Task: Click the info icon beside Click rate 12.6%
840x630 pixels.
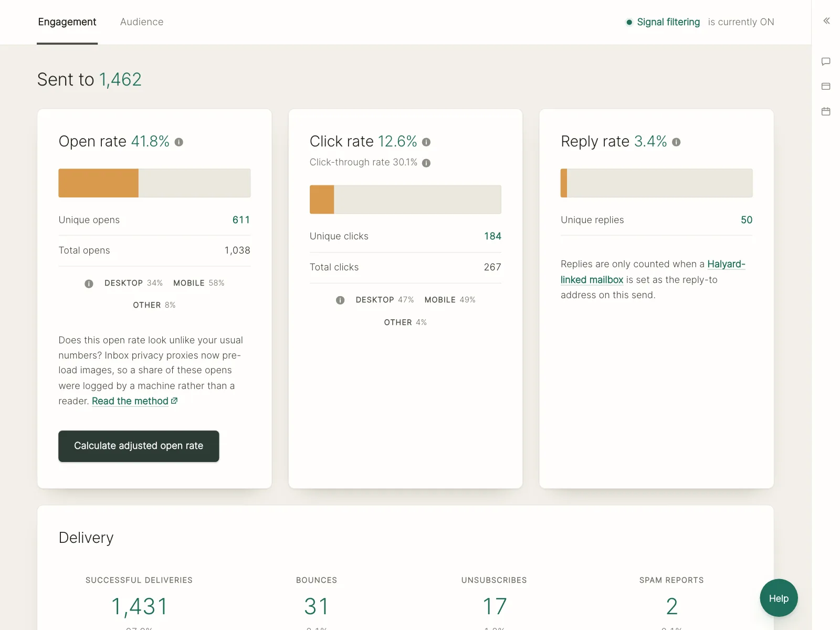Action: (x=426, y=142)
